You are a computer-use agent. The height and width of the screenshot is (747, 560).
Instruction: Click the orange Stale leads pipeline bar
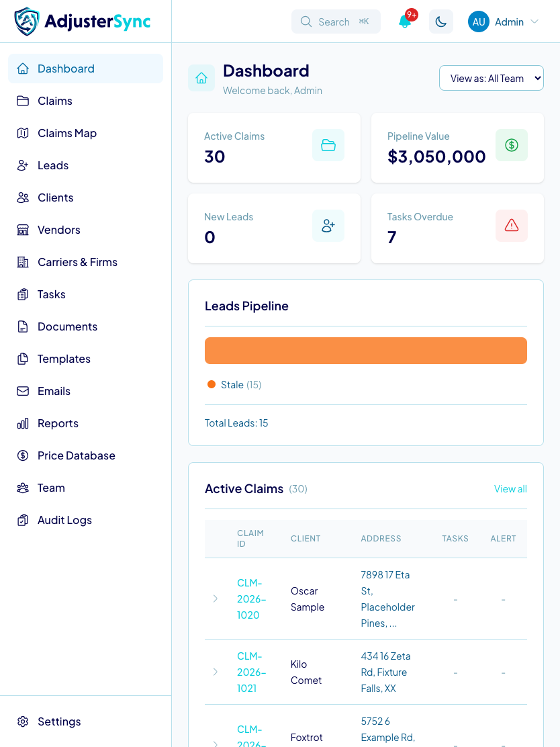[366, 351]
